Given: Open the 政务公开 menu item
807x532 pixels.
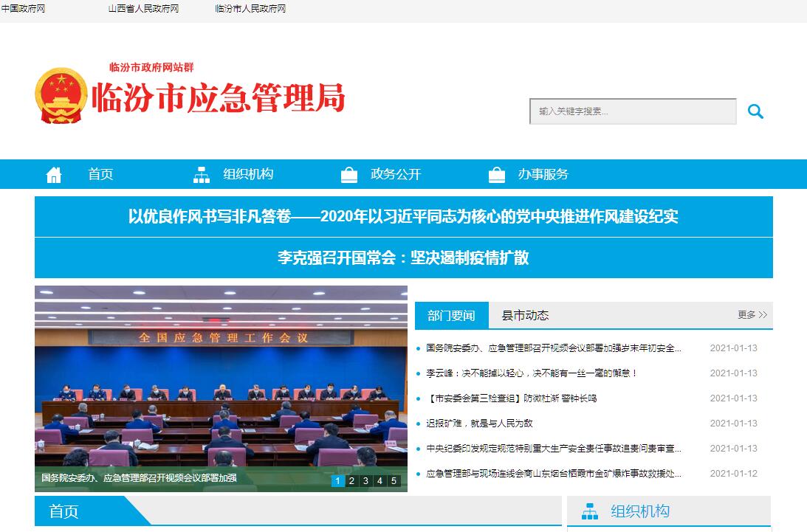Looking at the screenshot, I should pos(395,175).
